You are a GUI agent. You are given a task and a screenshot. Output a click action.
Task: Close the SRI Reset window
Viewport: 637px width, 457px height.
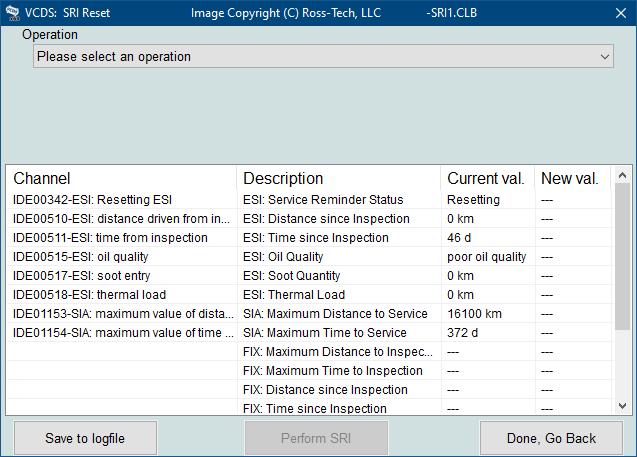(x=620, y=13)
